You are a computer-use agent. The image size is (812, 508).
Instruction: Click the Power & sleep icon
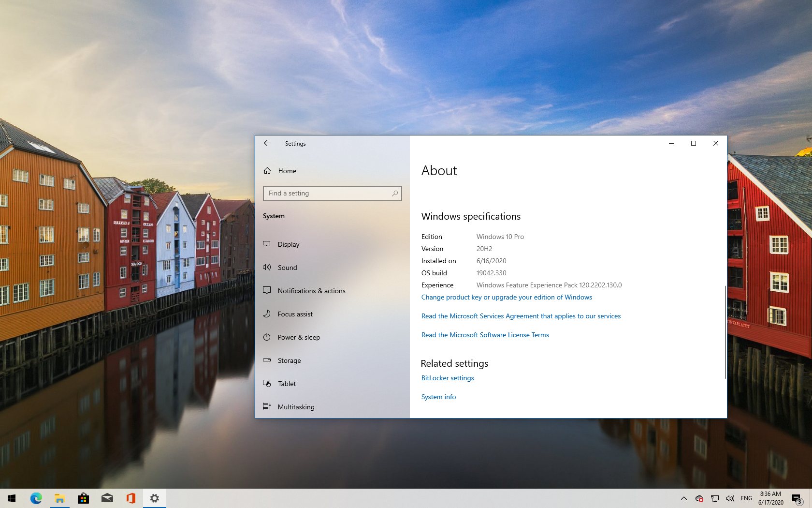coord(267,337)
